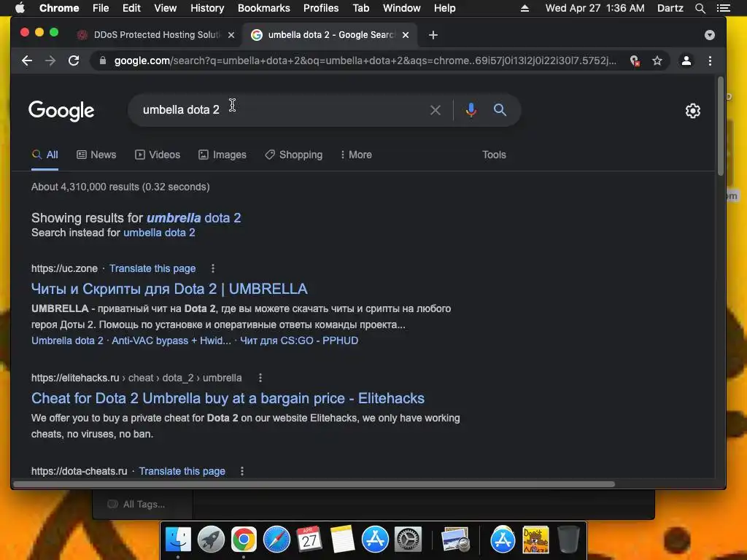
Task: Click the eject icon in menu bar
Action: [x=525, y=8]
